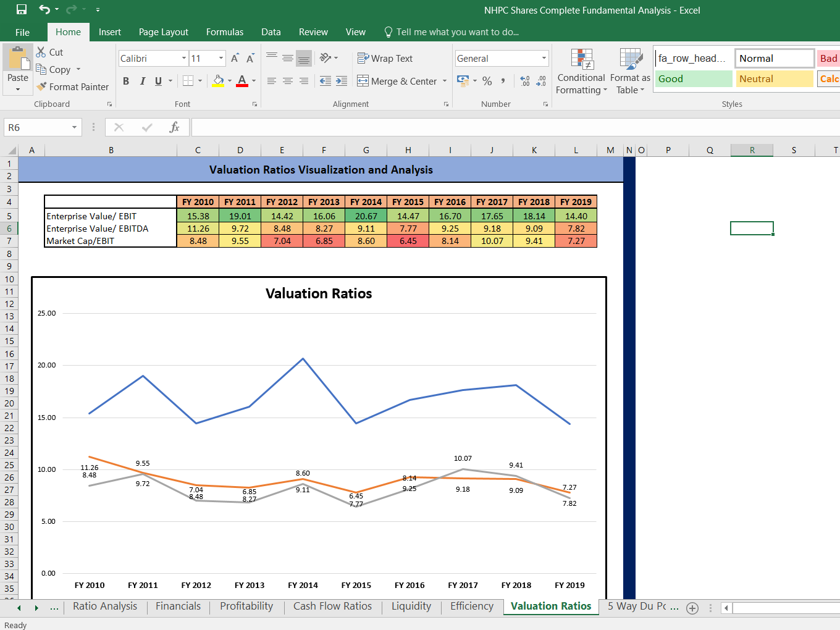Image resolution: width=840 pixels, height=630 pixels.
Task: Open the Data ribbon tab
Action: point(271,32)
